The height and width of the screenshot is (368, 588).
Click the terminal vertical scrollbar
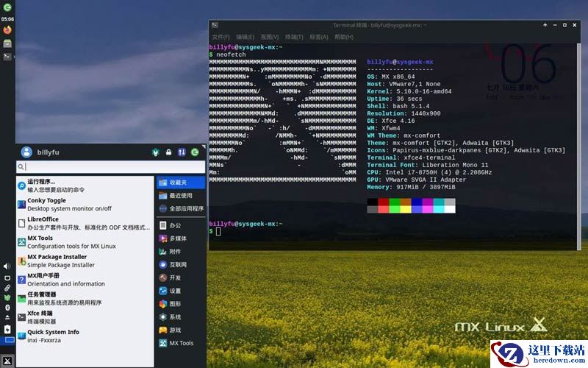[579, 146]
